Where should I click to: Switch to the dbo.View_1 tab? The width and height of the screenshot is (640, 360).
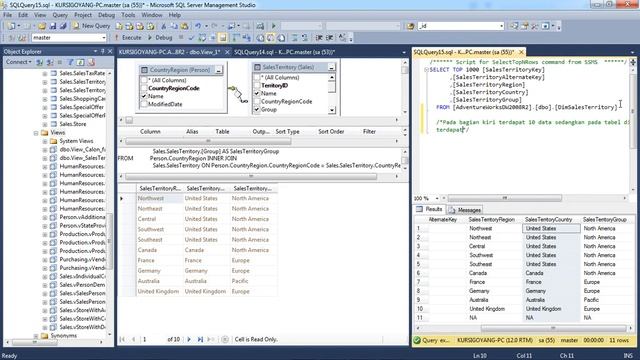[169, 52]
